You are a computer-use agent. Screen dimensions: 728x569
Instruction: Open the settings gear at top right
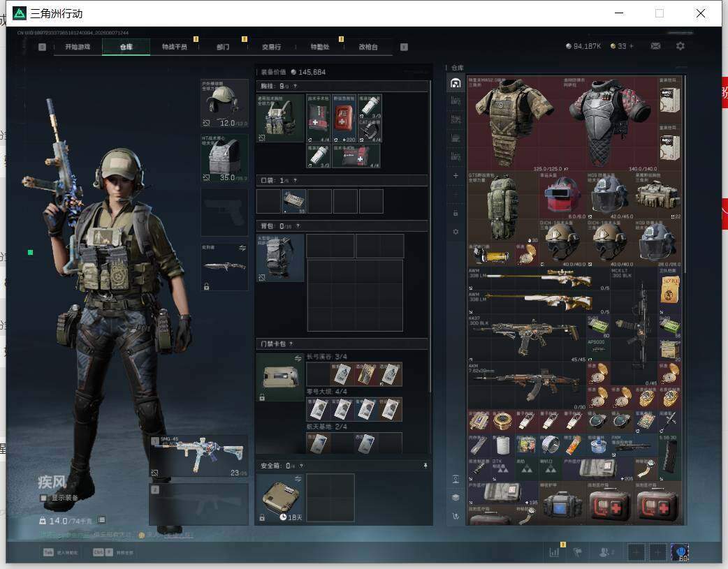coord(680,46)
